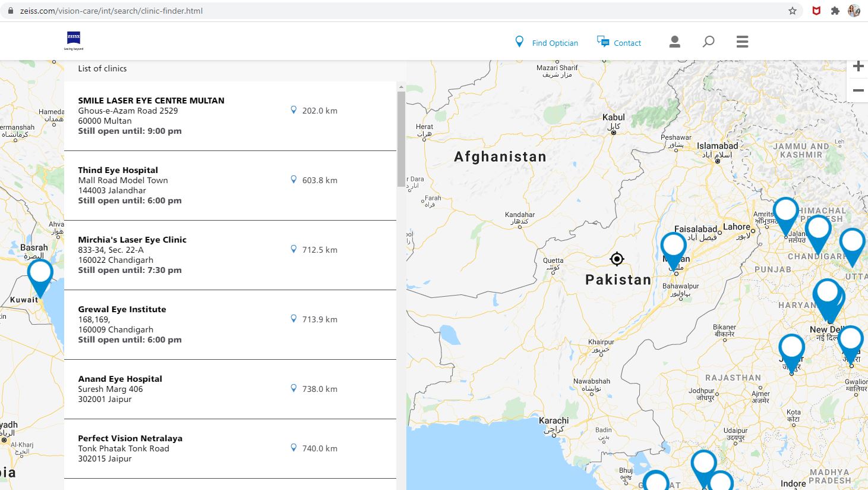Zoom out the map with minus button

(x=858, y=90)
